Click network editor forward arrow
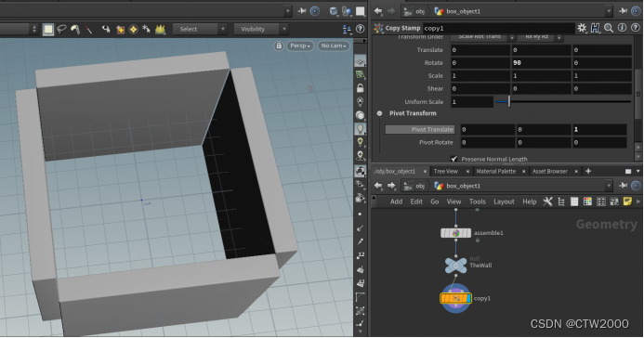Screen dimensions: 644x338 tap(391, 186)
